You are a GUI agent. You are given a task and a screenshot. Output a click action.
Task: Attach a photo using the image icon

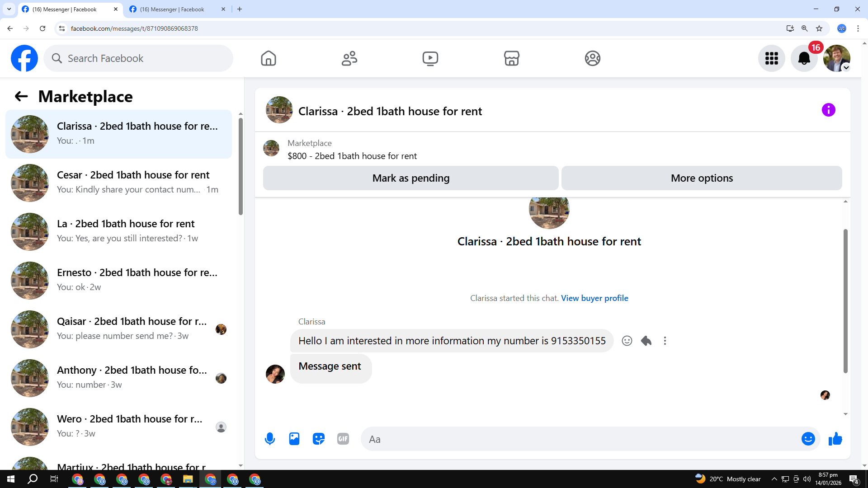click(294, 439)
